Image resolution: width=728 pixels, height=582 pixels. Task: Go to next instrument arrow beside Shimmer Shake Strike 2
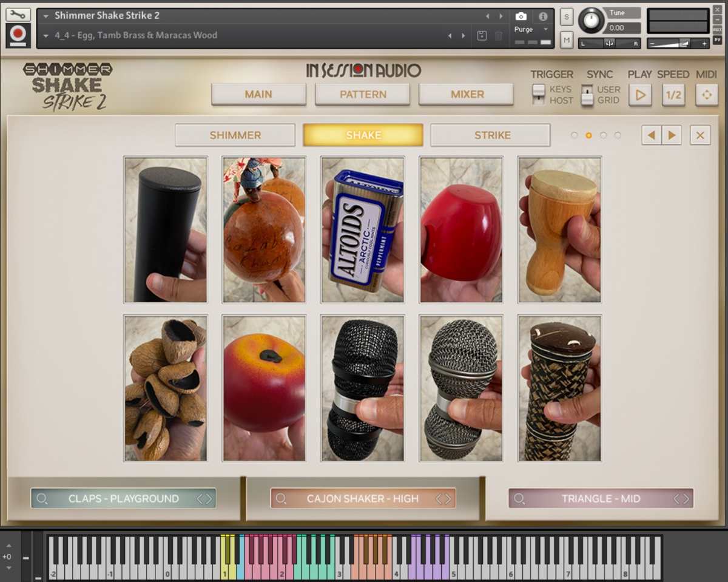pyautogui.click(x=501, y=16)
